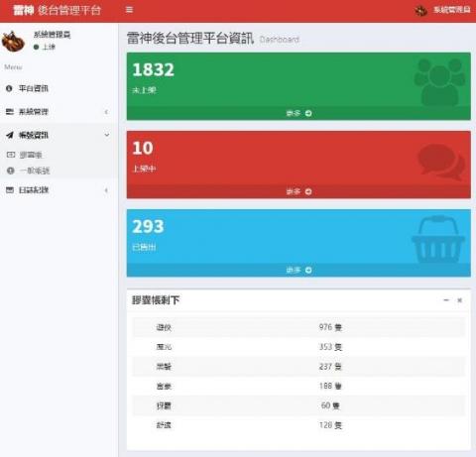Click the table row showing 237
Viewport: 476px width, 457px height.
pyautogui.click(x=298, y=366)
